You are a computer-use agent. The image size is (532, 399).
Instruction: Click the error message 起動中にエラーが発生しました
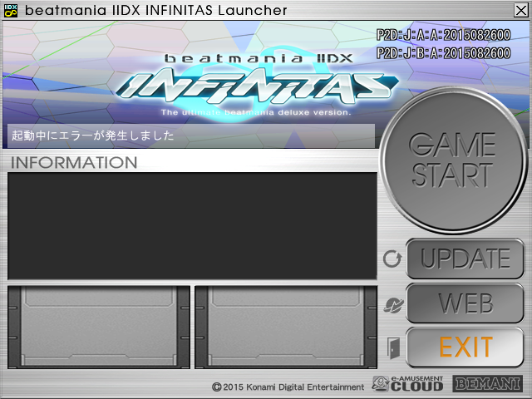92,135
